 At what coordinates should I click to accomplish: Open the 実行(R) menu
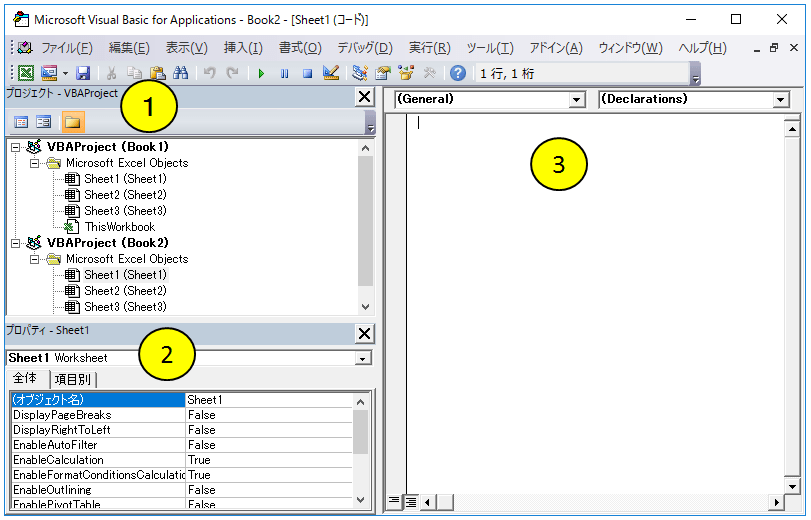430,48
